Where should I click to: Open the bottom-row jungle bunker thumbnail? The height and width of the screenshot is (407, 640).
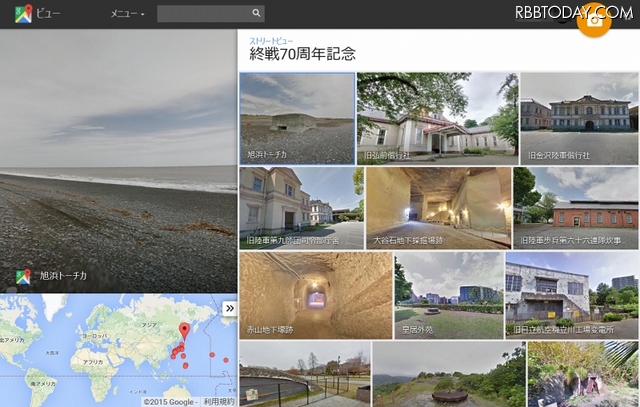point(583,374)
